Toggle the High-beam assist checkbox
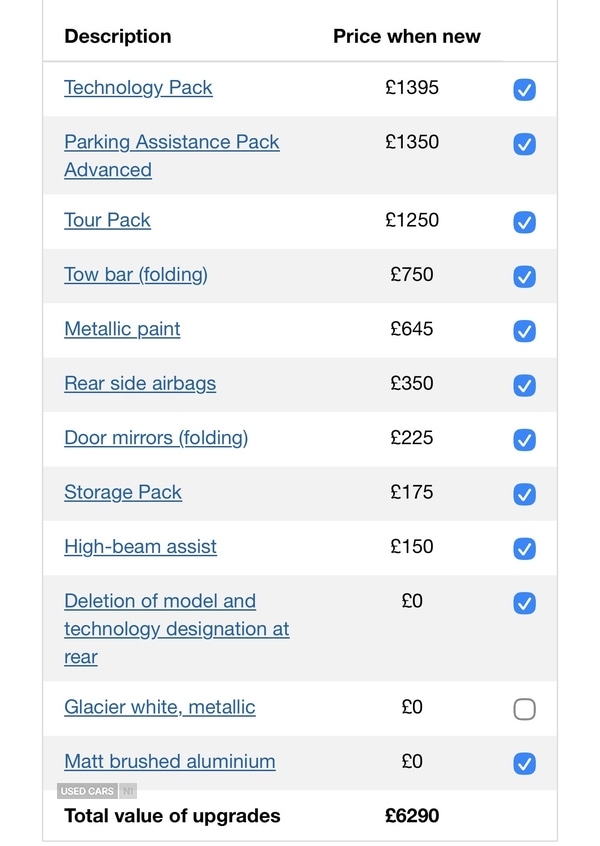This screenshot has height=846, width=600. pos(524,548)
